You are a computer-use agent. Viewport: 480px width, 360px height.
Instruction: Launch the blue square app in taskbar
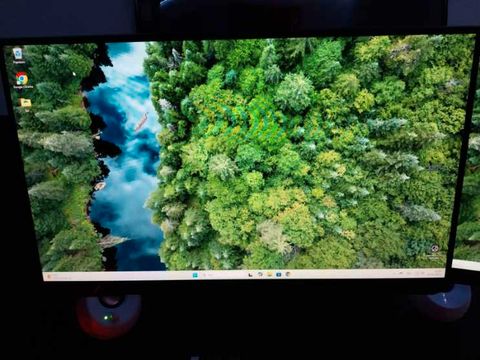pyautogui.click(x=279, y=274)
